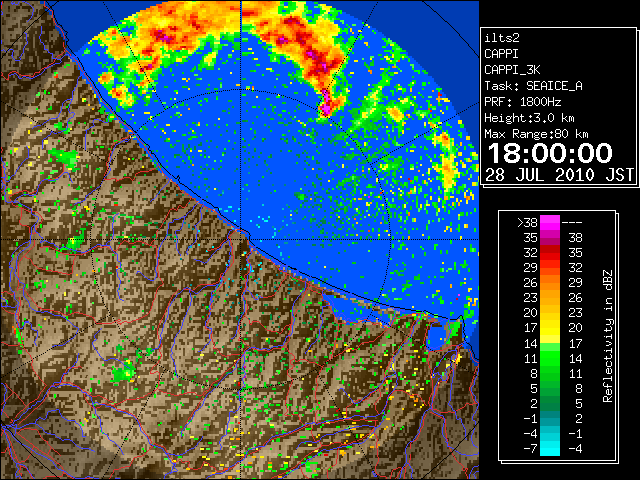640x480 pixels.
Task: Click the magenta >38 dBZ legend swatch
Action: tap(550, 222)
